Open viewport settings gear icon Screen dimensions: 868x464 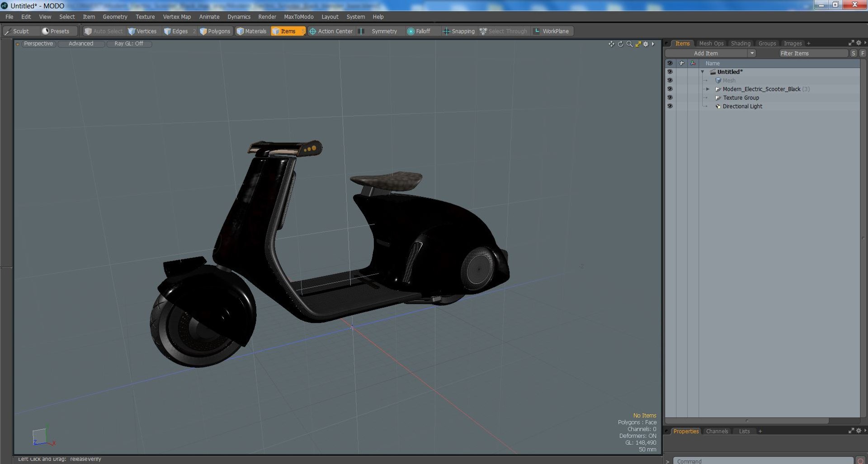point(646,44)
